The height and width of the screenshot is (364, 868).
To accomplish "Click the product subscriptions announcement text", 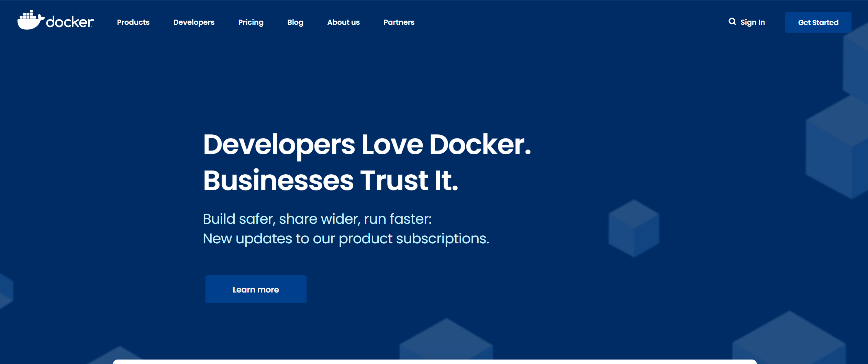I will (x=346, y=238).
